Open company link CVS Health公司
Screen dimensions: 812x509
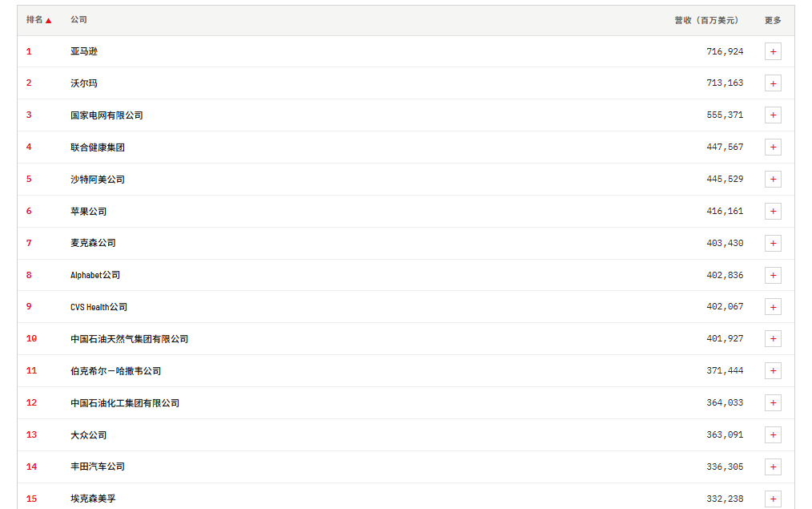tap(99, 307)
